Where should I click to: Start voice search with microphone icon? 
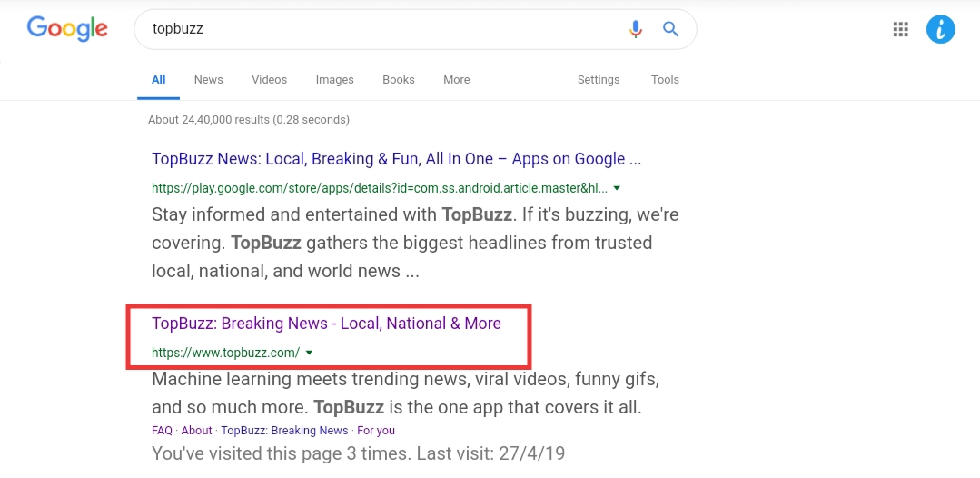coord(635,29)
